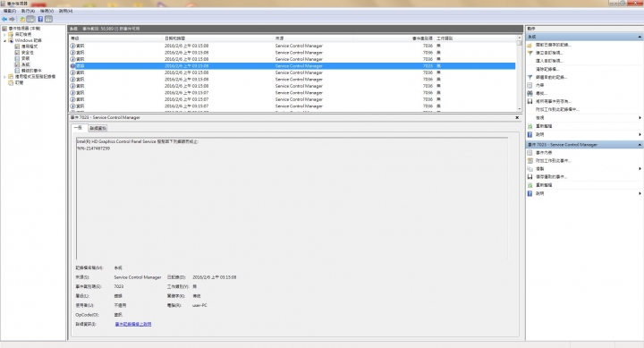Open the 檔案(F) menu

[10, 11]
